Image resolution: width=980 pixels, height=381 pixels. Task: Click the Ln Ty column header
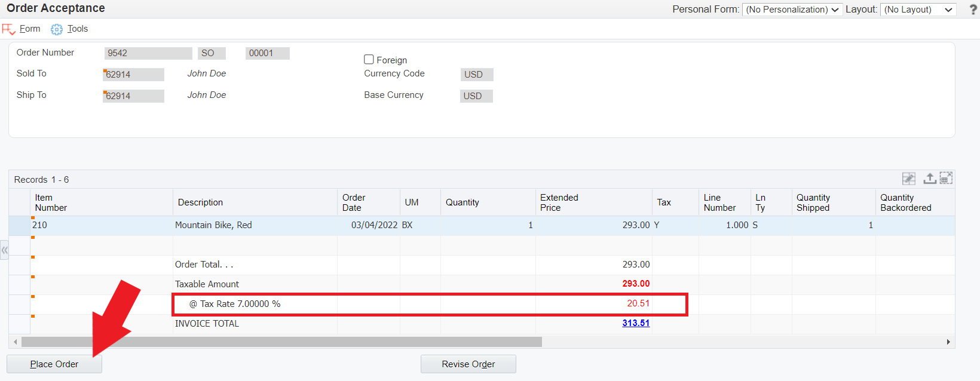[771, 202]
